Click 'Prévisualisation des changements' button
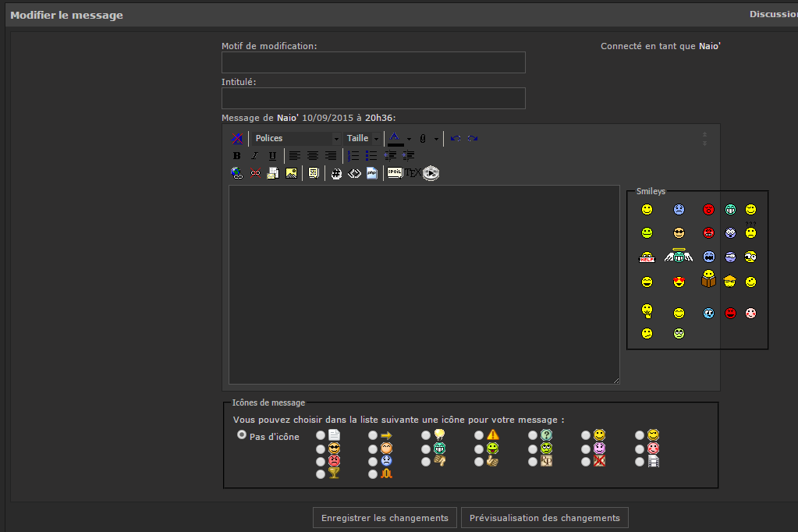 pyautogui.click(x=544, y=518)
